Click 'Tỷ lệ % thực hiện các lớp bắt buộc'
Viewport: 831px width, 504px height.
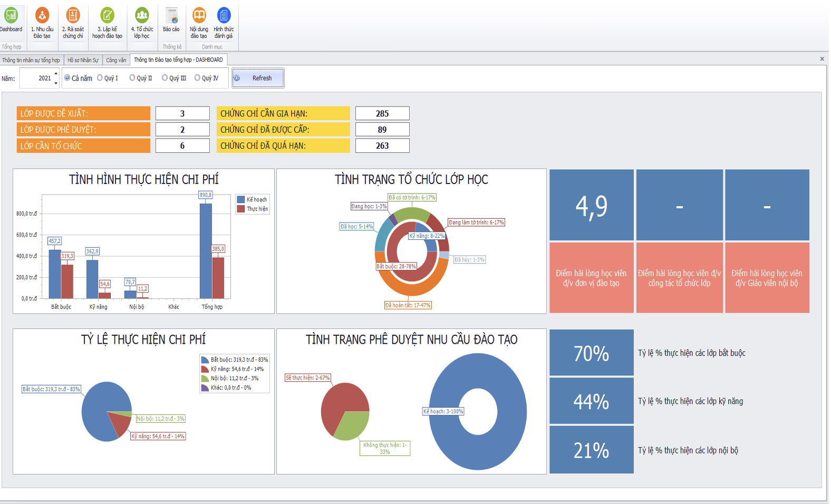pos(691,353)
